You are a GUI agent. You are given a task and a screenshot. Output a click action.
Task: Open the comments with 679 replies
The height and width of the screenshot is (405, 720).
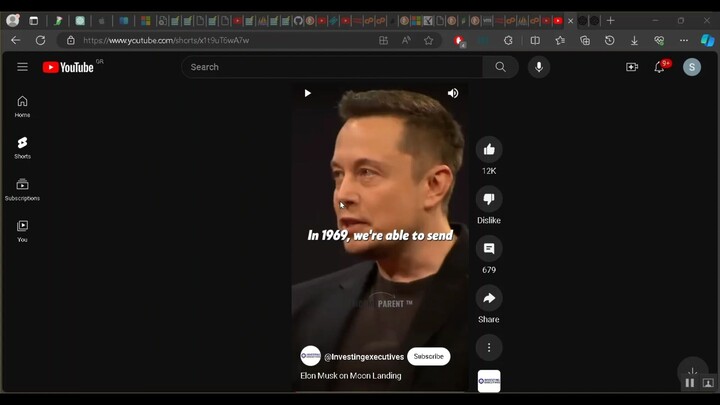pos(489,248)
